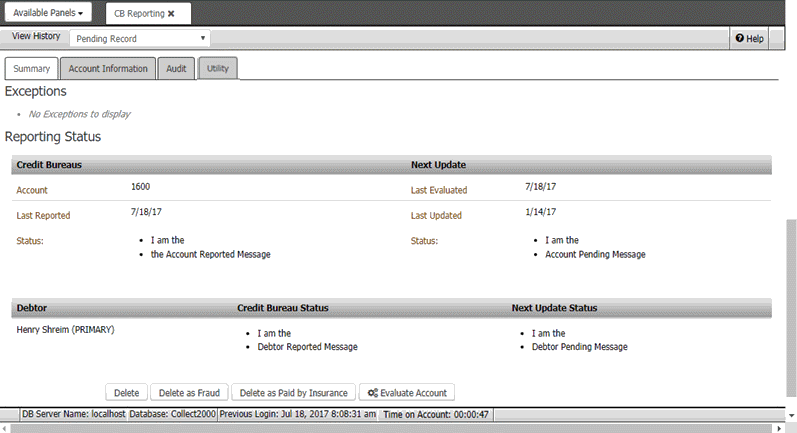Click the vertical scrollbar on the right
Screen dimensions: 797x433
pyautogui.click(x=791, y=300)
